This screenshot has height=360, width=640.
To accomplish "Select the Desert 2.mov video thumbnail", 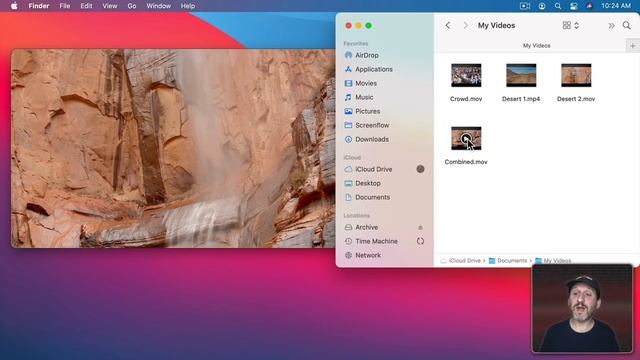I will [576, 75].
